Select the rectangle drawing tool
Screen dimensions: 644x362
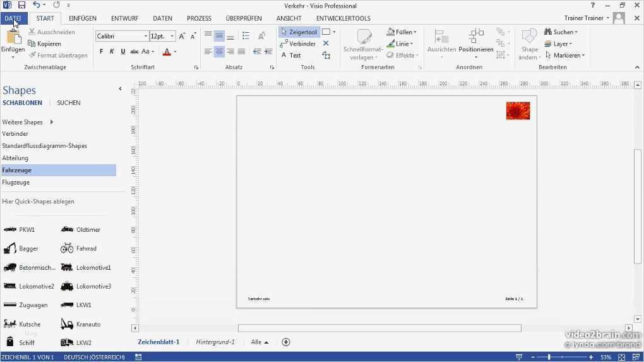tap(326, 32)
